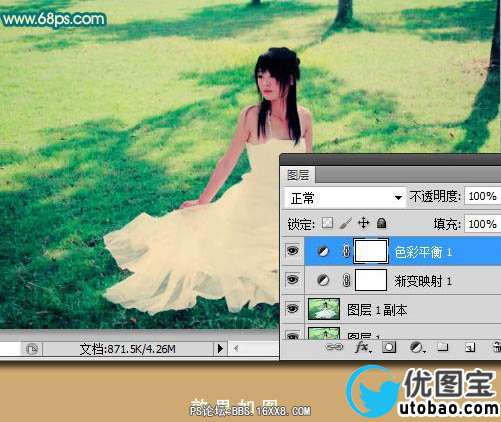Click the link layers chain icon

click(x=334, y=347)
